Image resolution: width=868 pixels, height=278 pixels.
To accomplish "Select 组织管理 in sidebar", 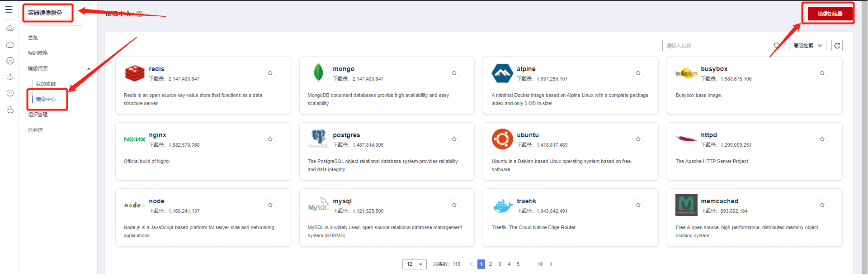I will (38, 115).
